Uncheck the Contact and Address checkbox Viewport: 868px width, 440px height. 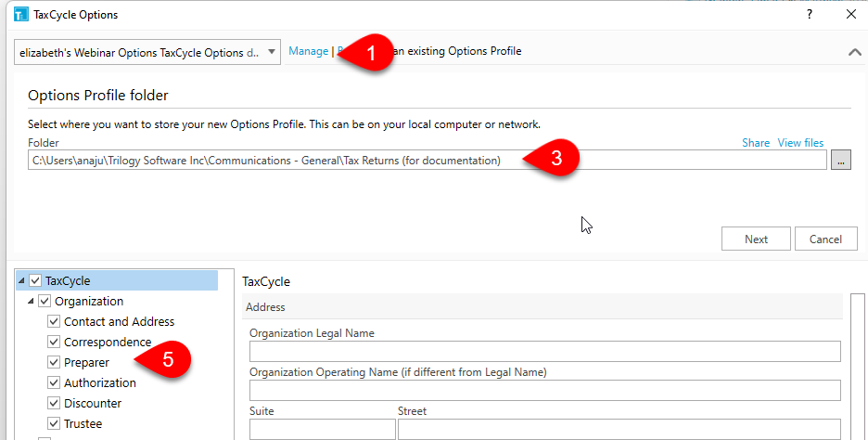(54, 321)
